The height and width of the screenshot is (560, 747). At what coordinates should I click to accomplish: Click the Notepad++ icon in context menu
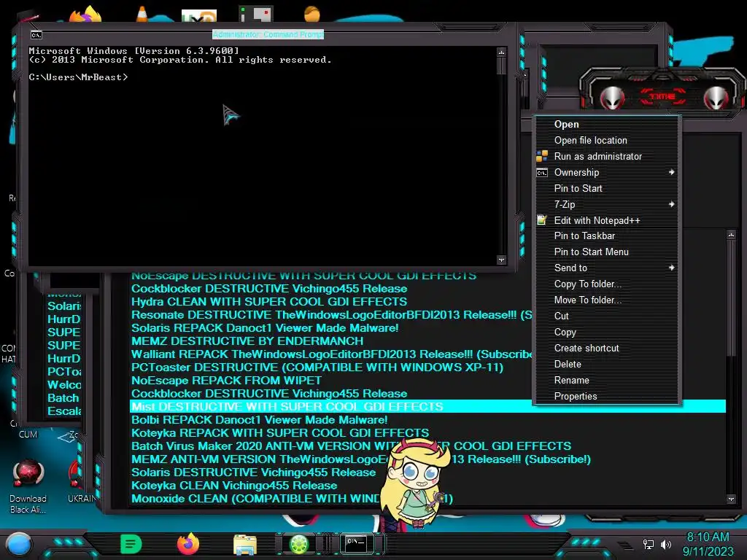[x=542, y=220]
